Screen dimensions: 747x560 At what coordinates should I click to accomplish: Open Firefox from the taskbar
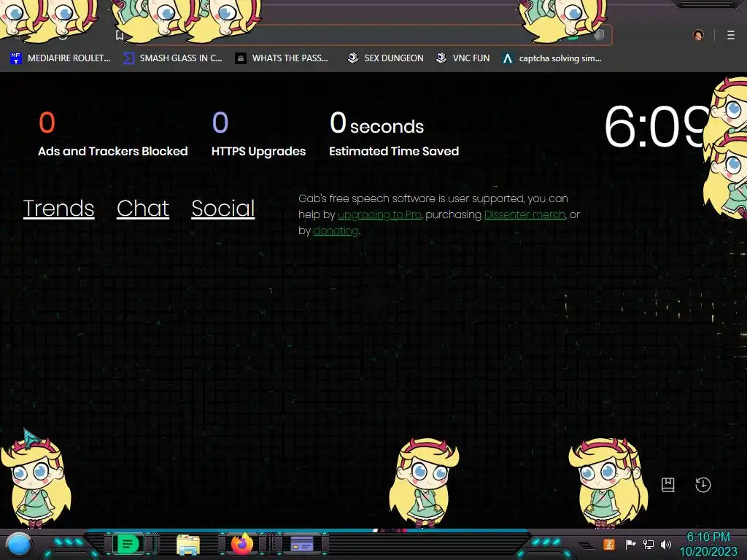click(242, 544)
